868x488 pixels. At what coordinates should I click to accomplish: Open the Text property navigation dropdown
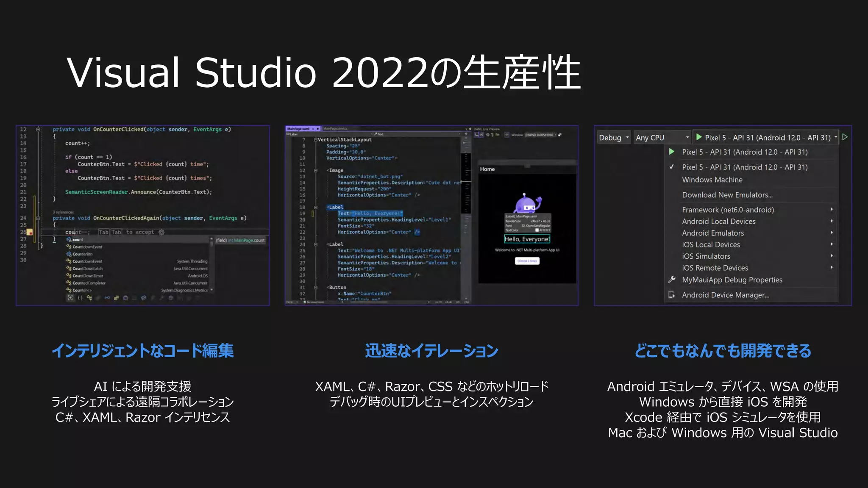pyautogui.click(x=418, y=134)
